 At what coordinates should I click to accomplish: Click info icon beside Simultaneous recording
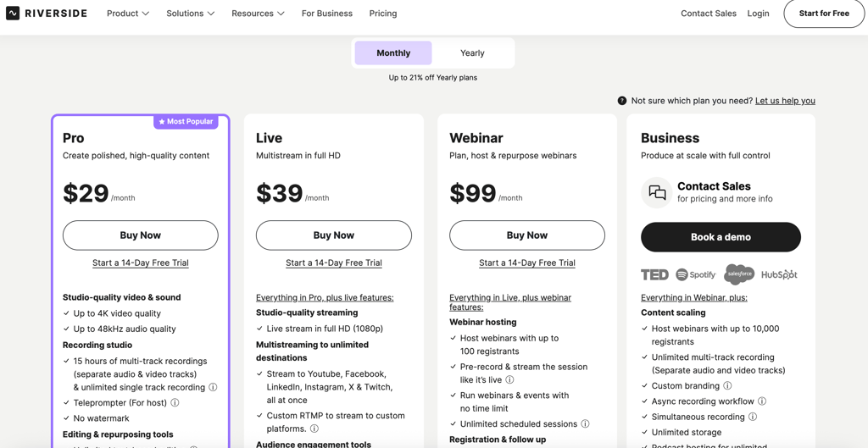(x=753, y=417)
